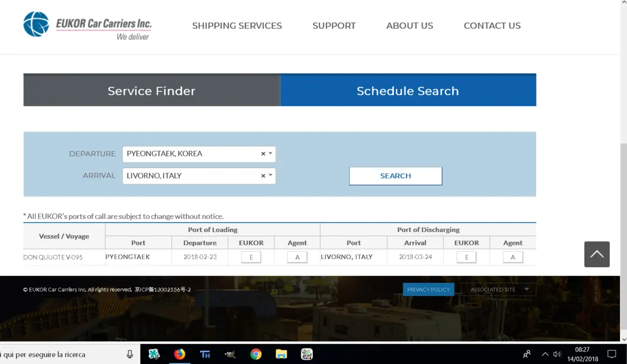
Task: Click the Departure column header
Action: point(200,243)
